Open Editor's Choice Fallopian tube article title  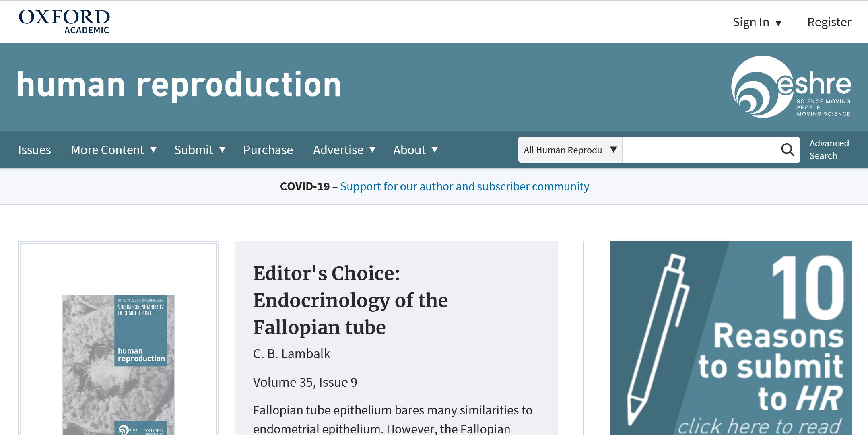[x=350, y=300]
